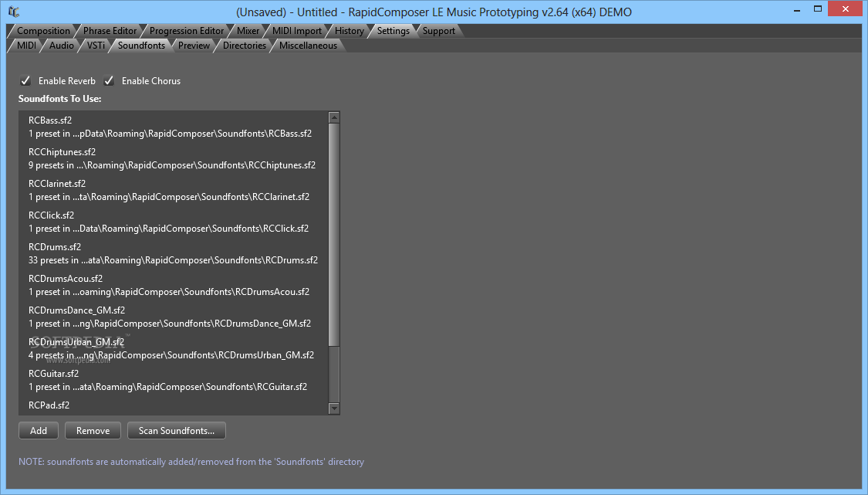Image resolution: width=868 pixels, height=495 pixels.
Task: Maximize the RapidComposer window
Action: click(818, 9)
